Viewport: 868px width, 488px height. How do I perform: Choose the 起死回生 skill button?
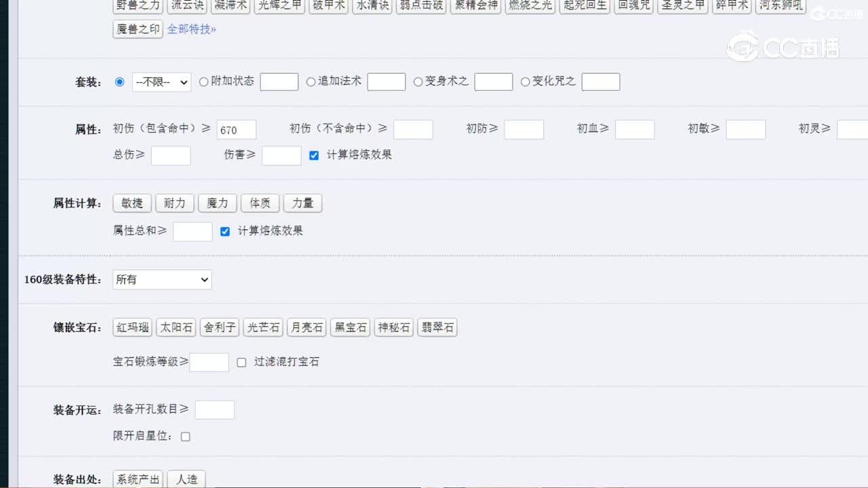585,6
